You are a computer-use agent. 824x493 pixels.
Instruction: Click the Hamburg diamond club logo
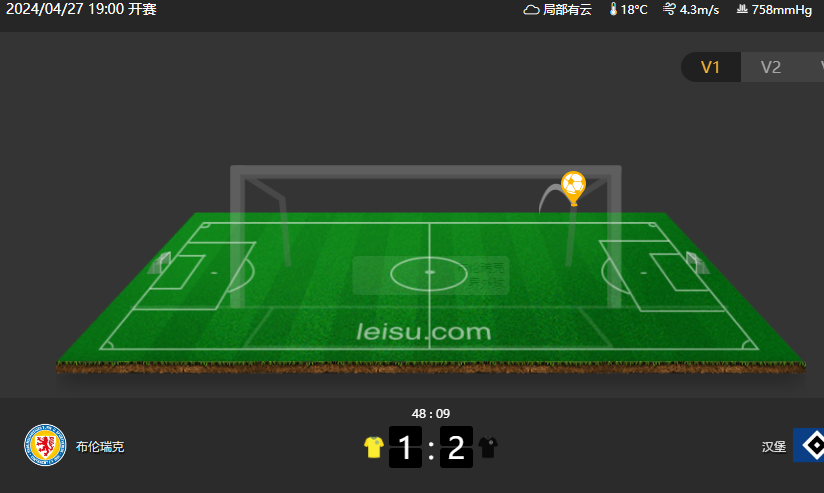pyautogui.click(x=808, y=445)
